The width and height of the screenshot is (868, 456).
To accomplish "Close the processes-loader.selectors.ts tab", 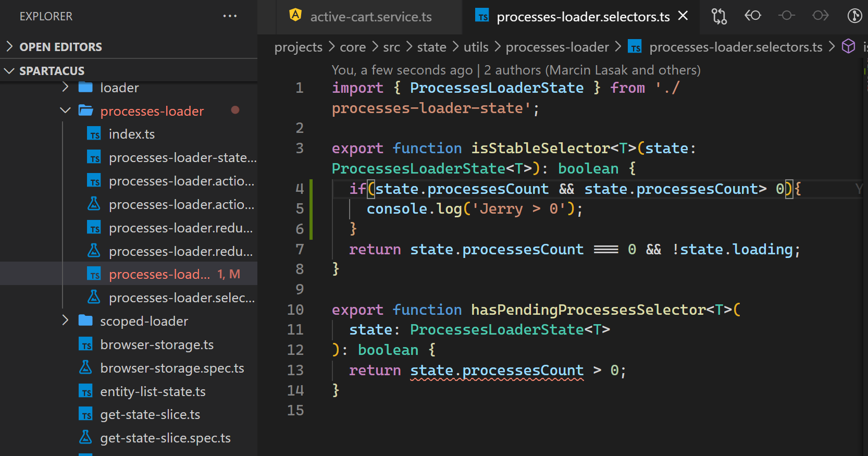I will 683,16.
